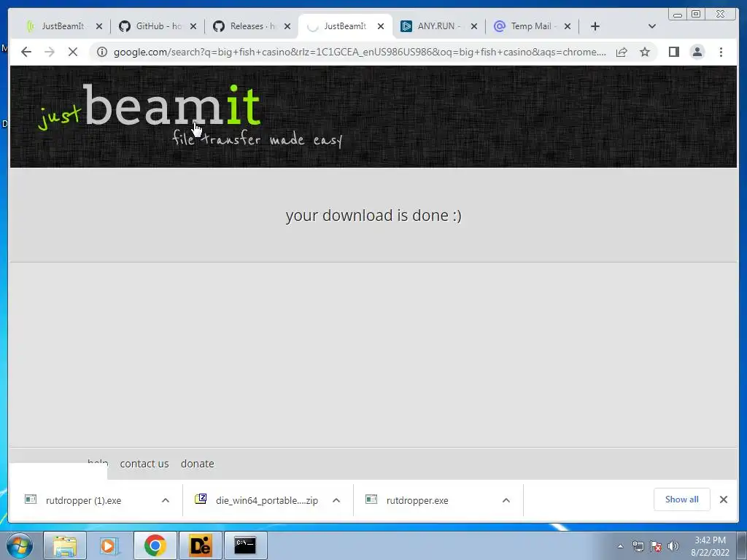Open Chrome three-dot menu
Image resolution: width=747 pixels, height=560 pixels.
coord(721,52)
